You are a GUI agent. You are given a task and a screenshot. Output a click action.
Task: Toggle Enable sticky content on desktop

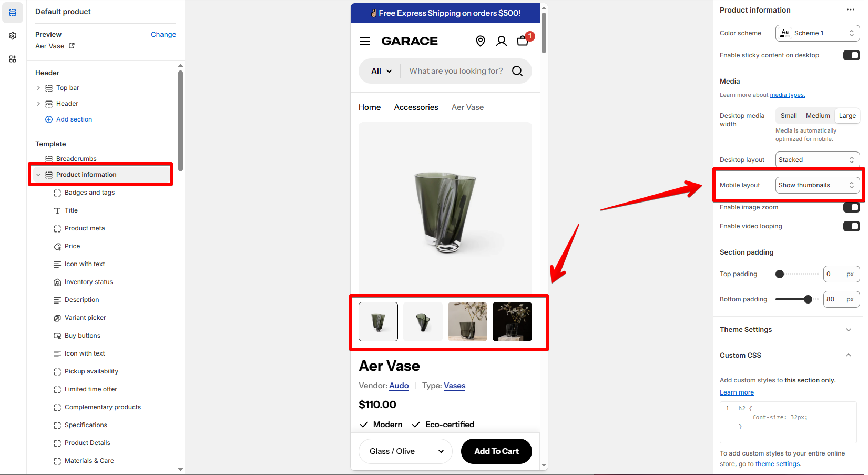coord(851,55)
